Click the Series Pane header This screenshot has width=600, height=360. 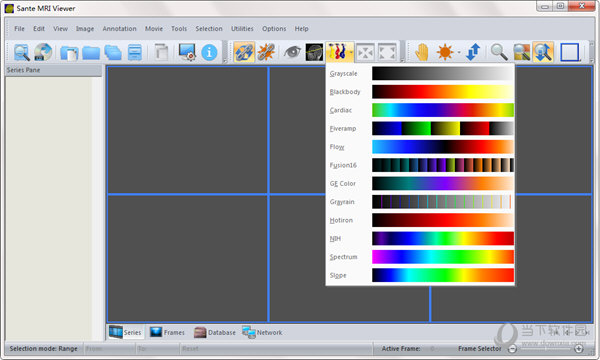coord(53,70)
